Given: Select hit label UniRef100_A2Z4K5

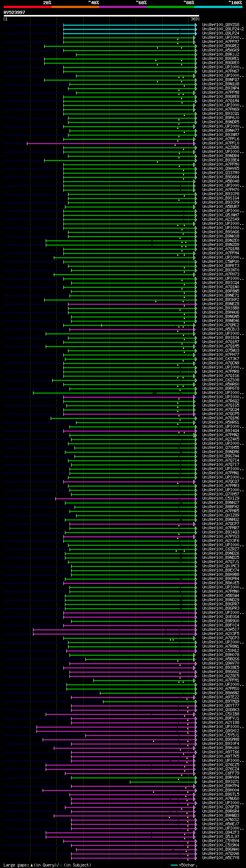Looking at the screenshot, I should (221, 439).
